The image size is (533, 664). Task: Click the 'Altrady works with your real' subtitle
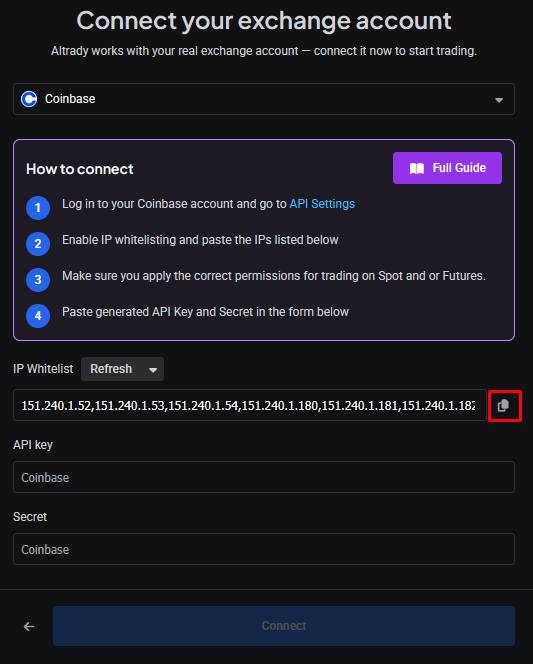(264, 51)
